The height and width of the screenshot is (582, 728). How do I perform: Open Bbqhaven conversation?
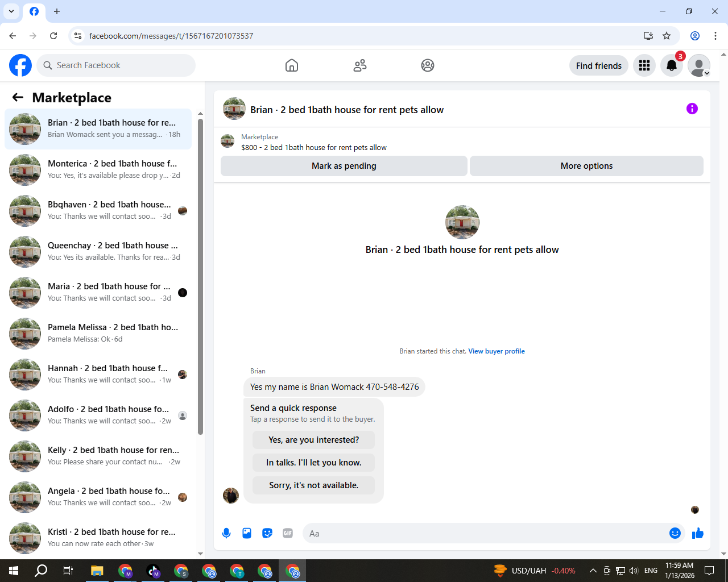[98, 211]
